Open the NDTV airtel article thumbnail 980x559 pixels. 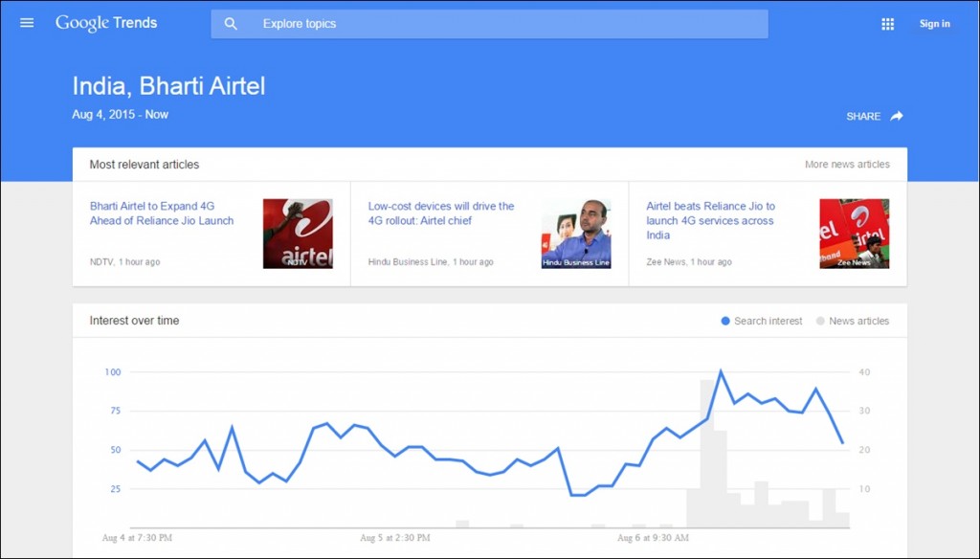click(x=298, y=234)
